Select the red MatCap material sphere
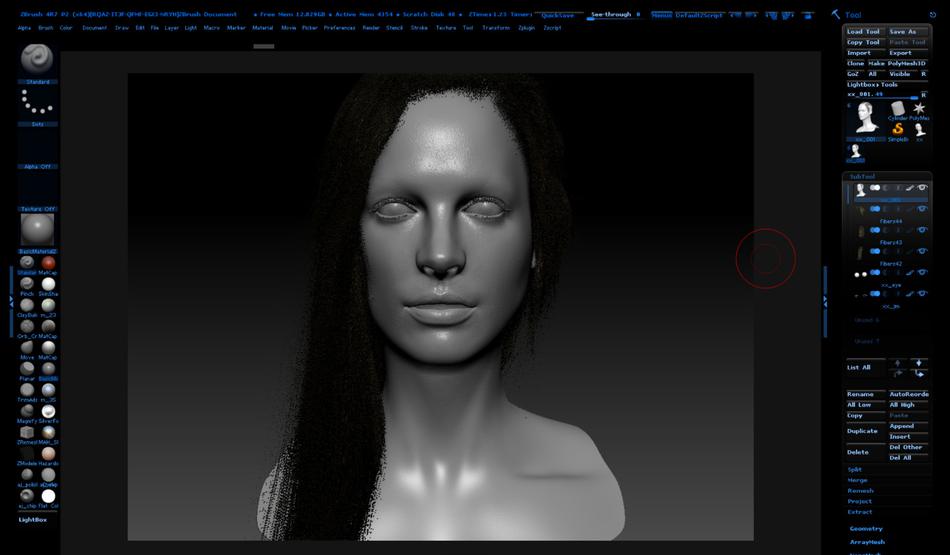Image resolution: width=950 pixels, height=555 pixels. tap(48, 262)
